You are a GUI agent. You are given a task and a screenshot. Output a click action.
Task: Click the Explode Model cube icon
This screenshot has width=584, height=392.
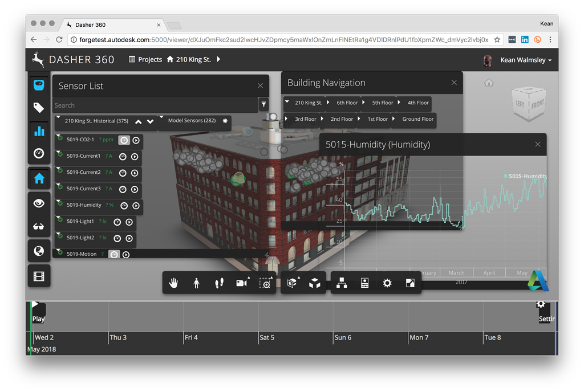[x=314, y=283]
